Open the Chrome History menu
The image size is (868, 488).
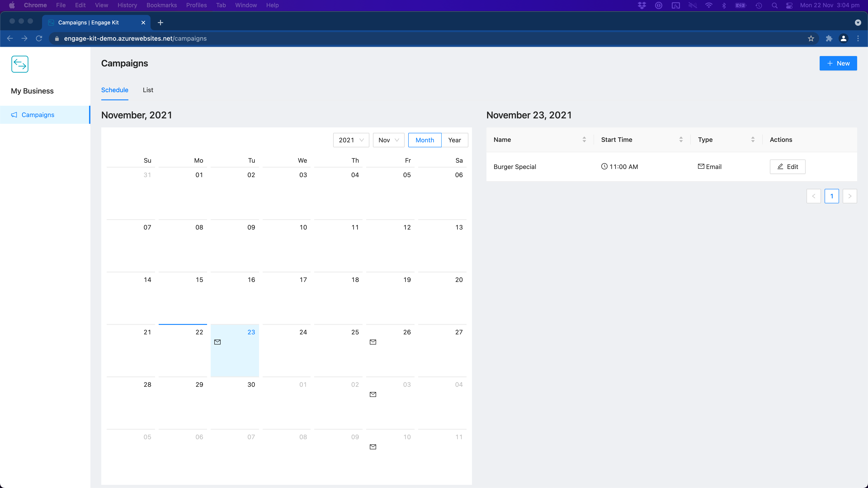127,5
